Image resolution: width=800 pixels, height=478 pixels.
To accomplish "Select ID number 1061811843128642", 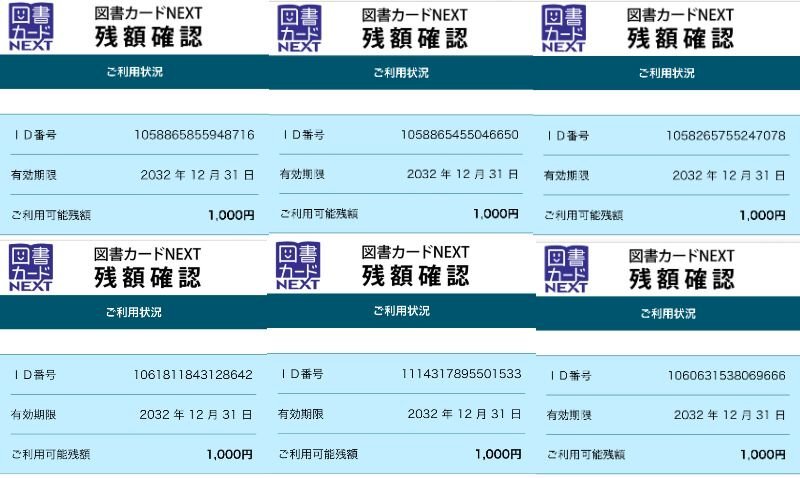I will [x=193, y=375].
